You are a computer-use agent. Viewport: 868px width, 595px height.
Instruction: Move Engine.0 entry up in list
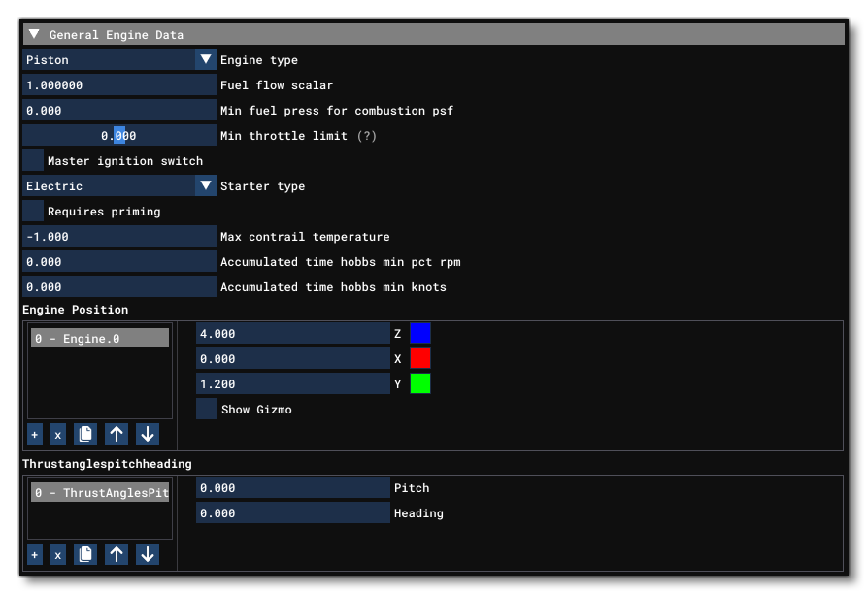(x=117, y=435)
